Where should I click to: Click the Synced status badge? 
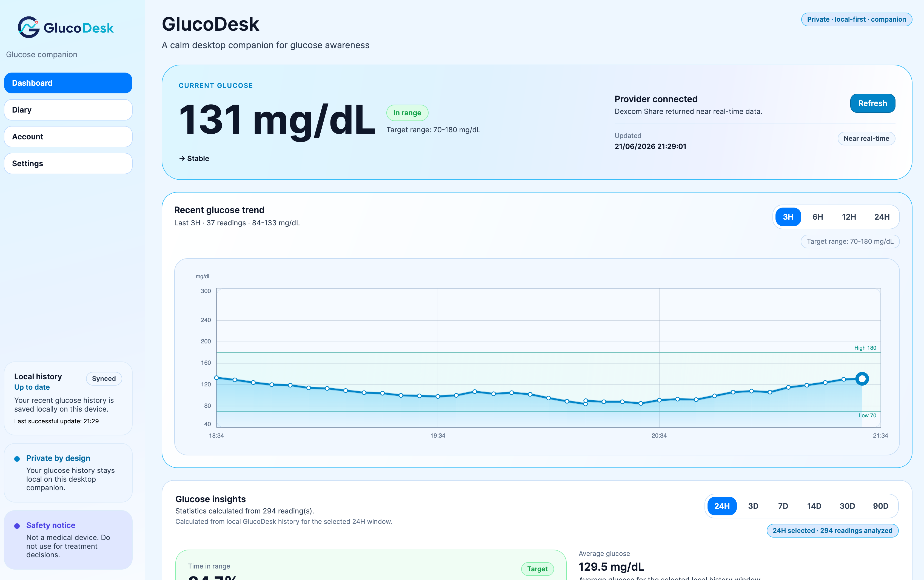(104, 379)
